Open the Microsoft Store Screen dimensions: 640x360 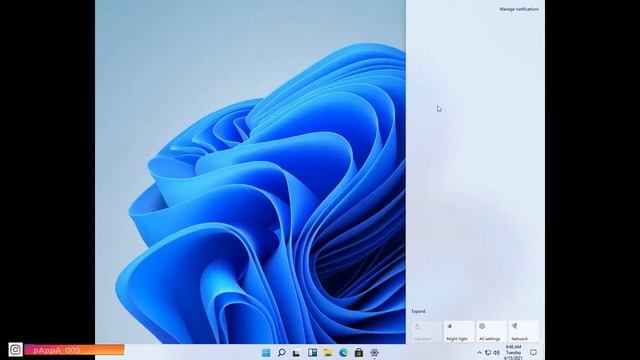coord(359,353)
